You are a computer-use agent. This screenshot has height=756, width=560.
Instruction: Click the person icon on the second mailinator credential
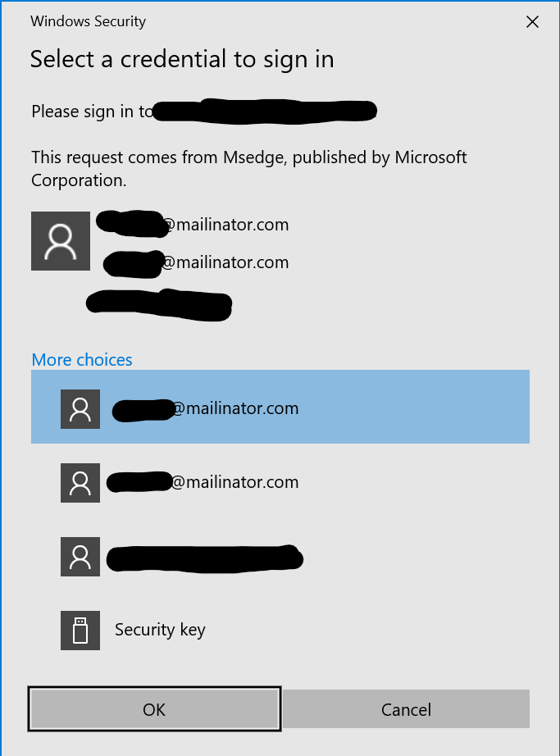coord(80,482)
